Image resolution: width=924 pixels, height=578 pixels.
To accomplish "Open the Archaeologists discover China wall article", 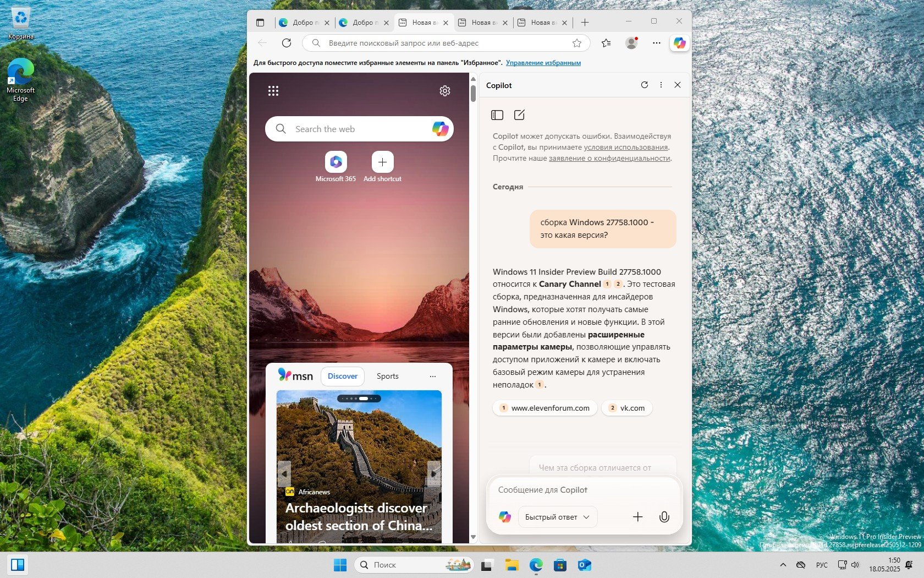I will pyautogui.click(x=359, y=516).
